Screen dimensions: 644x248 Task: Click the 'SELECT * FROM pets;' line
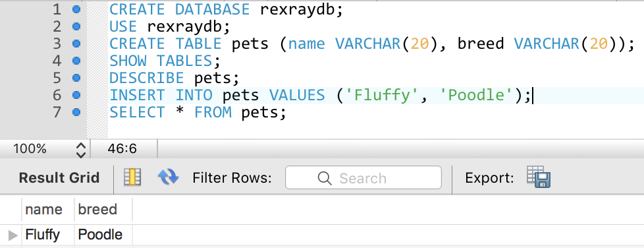coord(198,112)
